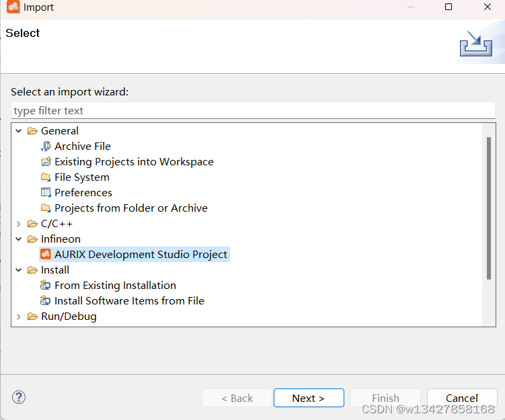Click the Next > button
Viewport: 505px width, 420px height.
click(309, 398)
